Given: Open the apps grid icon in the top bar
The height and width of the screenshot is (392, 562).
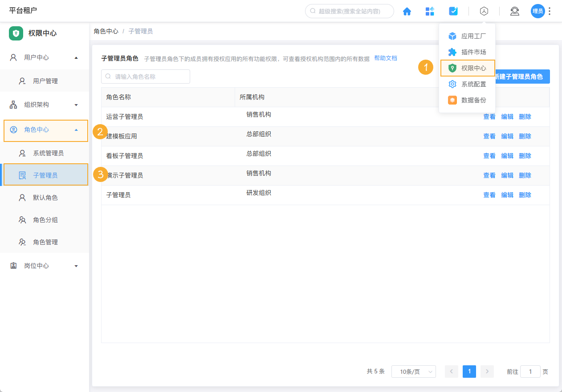Looking at the screenshot, I should 430,11.
